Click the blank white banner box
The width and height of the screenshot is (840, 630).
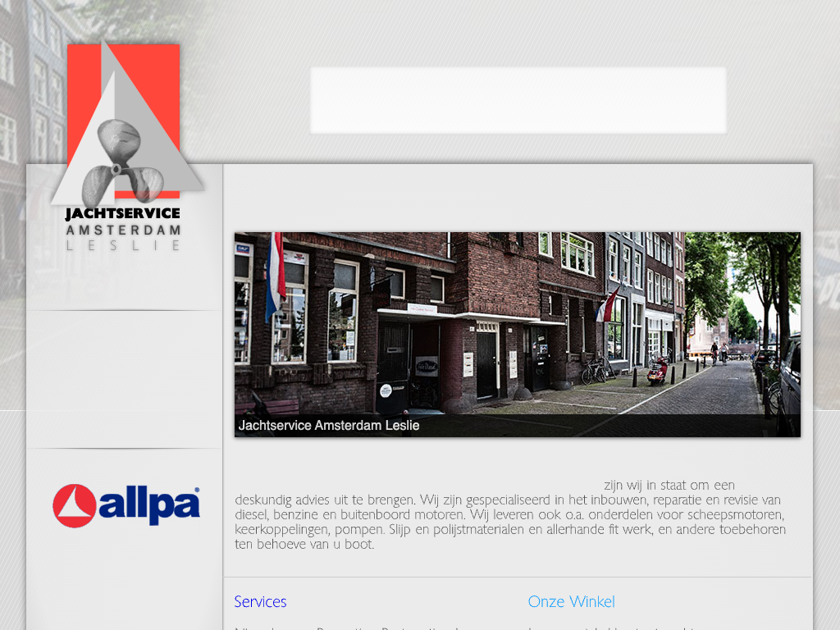point(518,100)
